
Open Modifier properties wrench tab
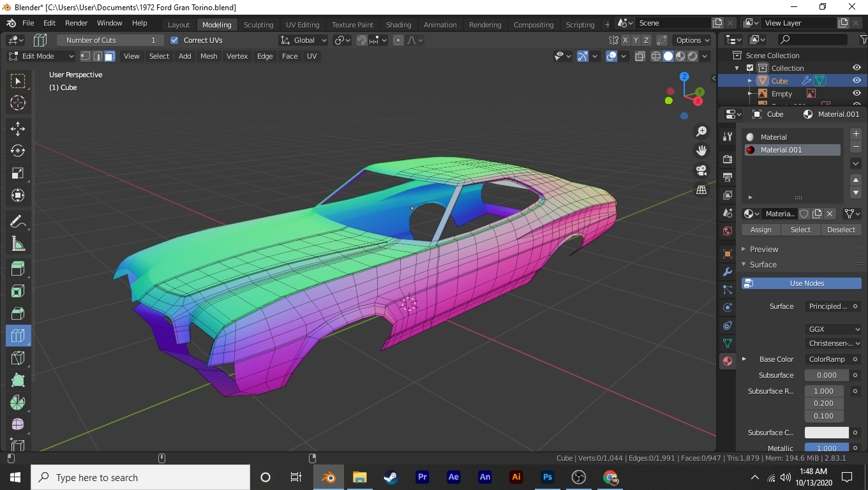click(x=727, y=272)
